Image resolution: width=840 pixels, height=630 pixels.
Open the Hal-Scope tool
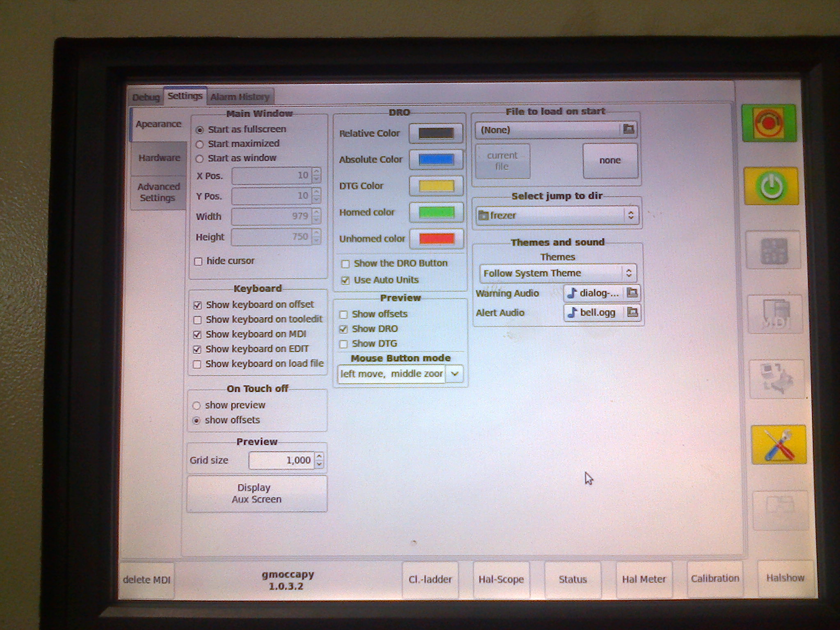click(x=501, y=579)
